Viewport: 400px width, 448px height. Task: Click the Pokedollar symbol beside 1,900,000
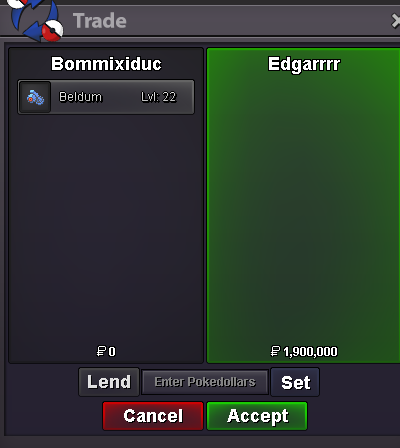[275, 351]
